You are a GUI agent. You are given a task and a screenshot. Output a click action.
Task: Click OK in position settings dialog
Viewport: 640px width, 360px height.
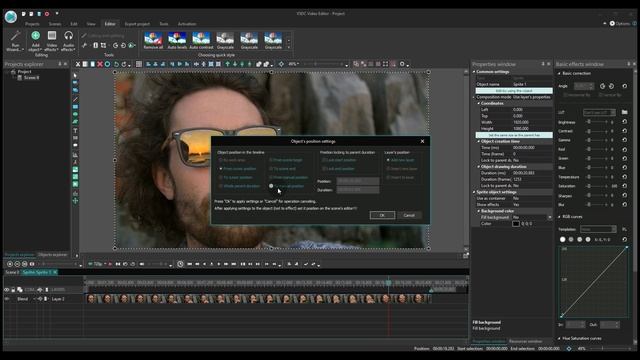tap(382, 215)
